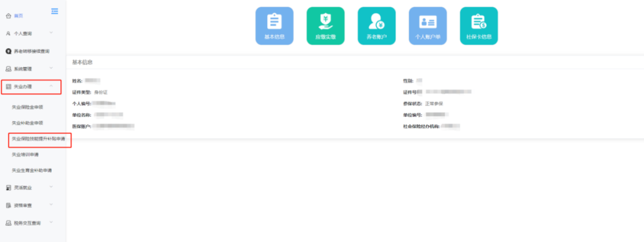Click the 医保账户 field label

82,126
